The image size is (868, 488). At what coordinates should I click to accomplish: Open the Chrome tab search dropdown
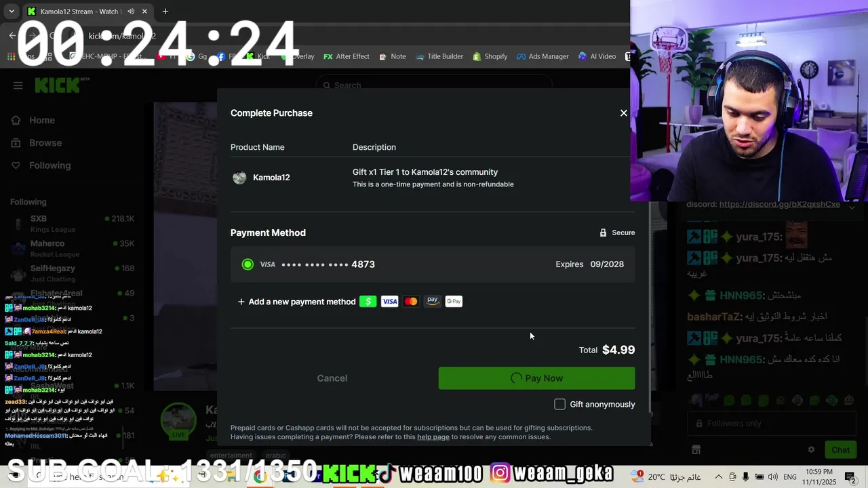[x=12, y=12]
